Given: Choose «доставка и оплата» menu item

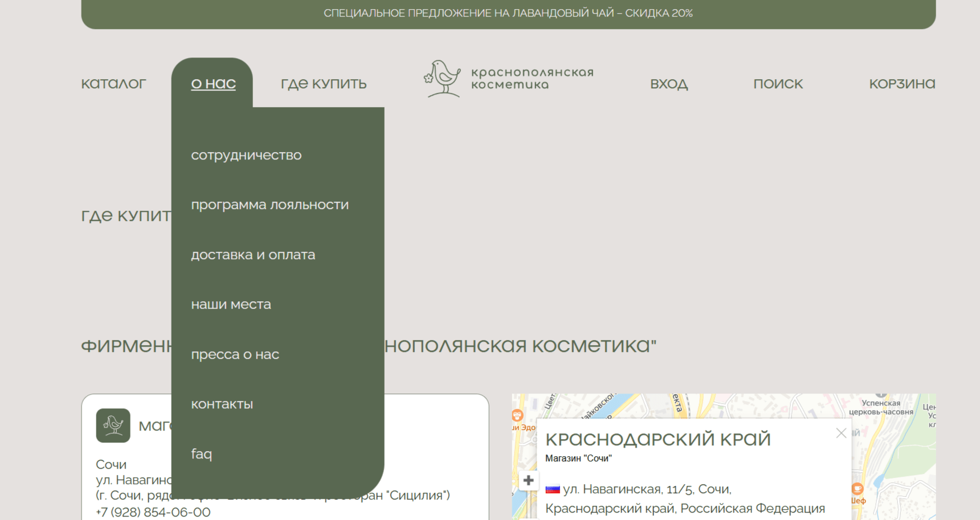Looking at the screenshot, I should coord(253,255).
